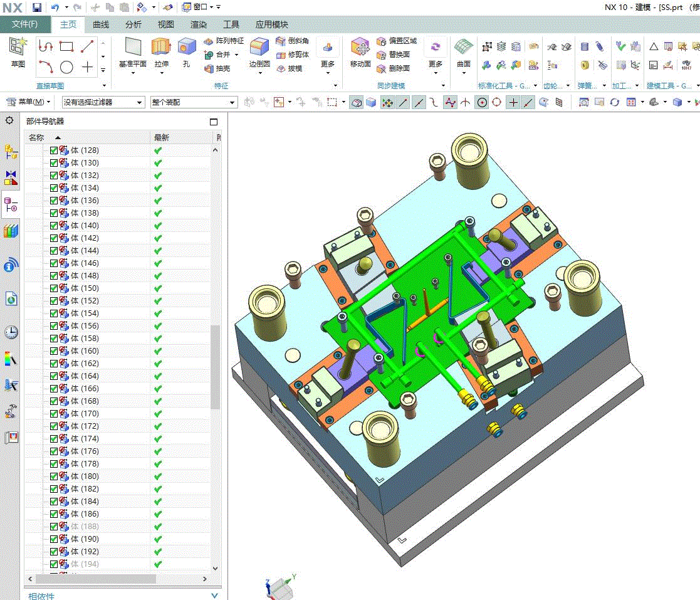Uncheck the checkbox for 体 (152)
This screenshot has height=600, width=700.
click(x=53, y=301)
